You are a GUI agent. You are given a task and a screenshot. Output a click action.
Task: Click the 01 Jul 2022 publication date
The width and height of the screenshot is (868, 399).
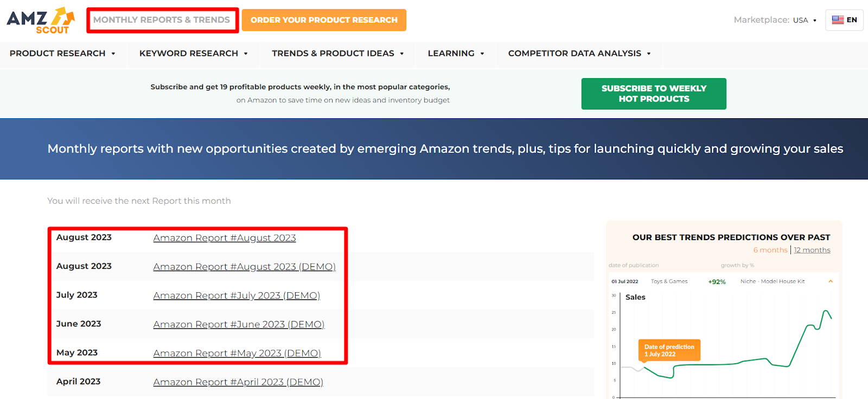pyautogui.click(x=625, y=281)
